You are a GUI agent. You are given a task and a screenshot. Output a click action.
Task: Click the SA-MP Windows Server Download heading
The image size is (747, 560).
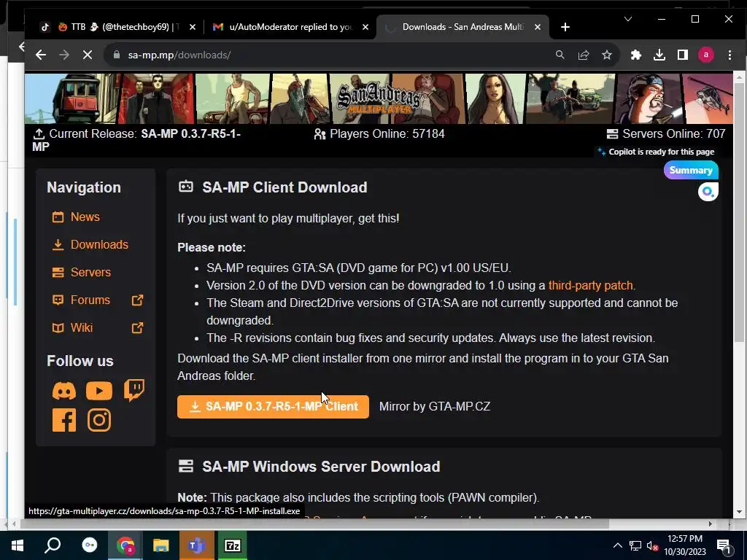click(x=321, y=467)
